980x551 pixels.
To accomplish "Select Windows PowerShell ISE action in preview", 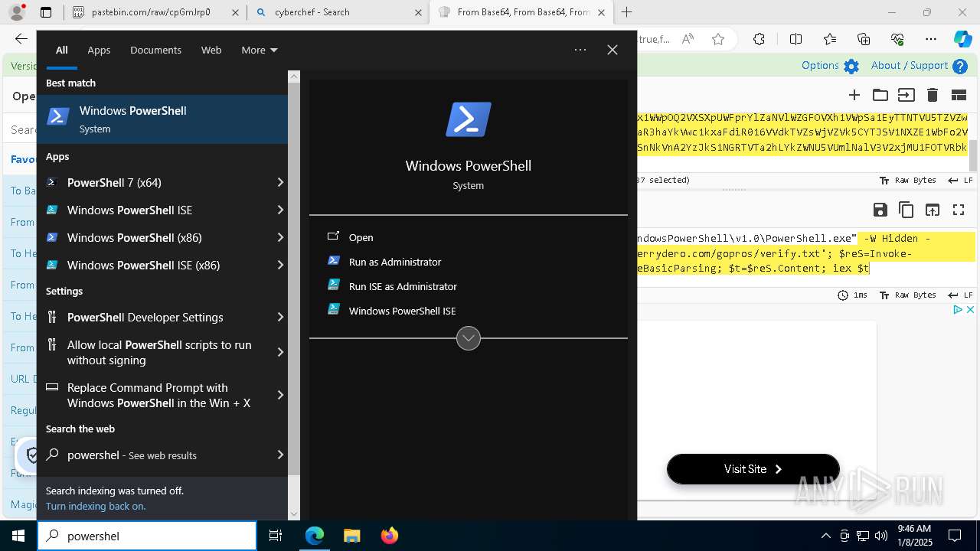I will (402, 311).
